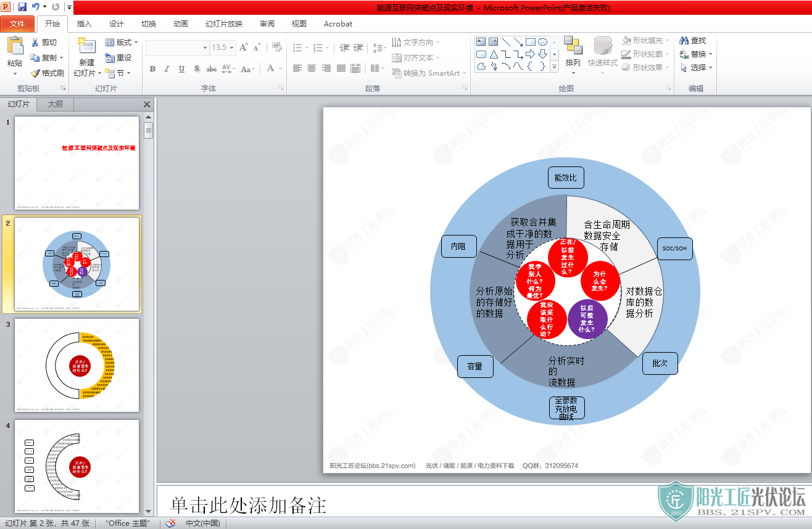Screen dimensions: 812x529
Task: Insert a text box shape from gallery
Action: (481, 42)
